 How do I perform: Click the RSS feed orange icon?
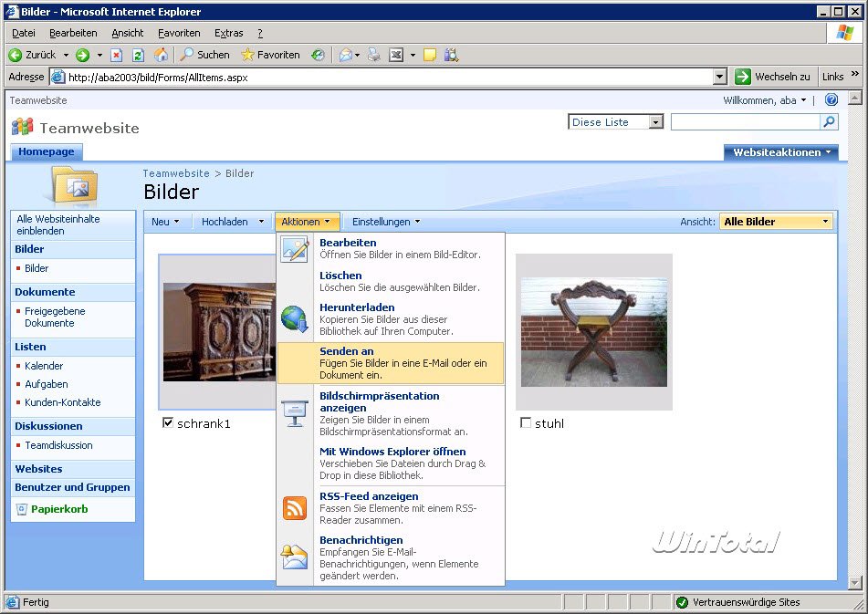click(295, 508)
